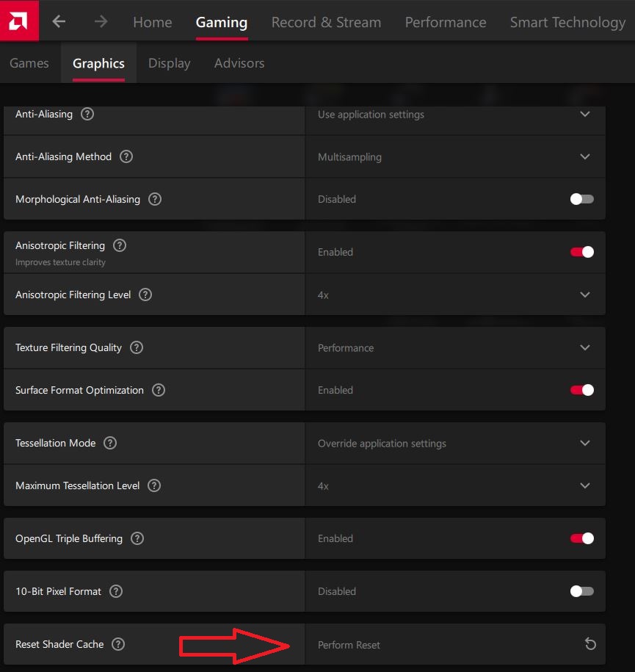Show help for Maximum Tessellation Level
Viewport: 635px width, 672px height.
point(154,485)
